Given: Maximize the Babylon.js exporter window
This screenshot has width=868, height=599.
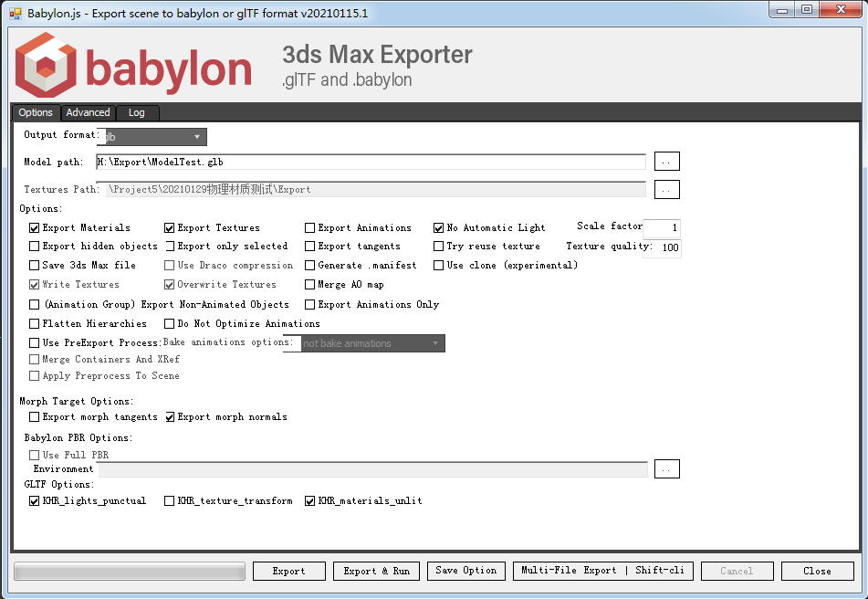Looking at the screenshot, I should (807, 10).
